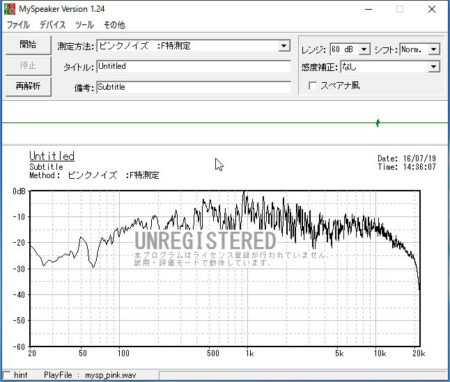Open the デバイス menu
Image resolution: width=450 pixels, height=382 pixels.
(x=53, y=25)
